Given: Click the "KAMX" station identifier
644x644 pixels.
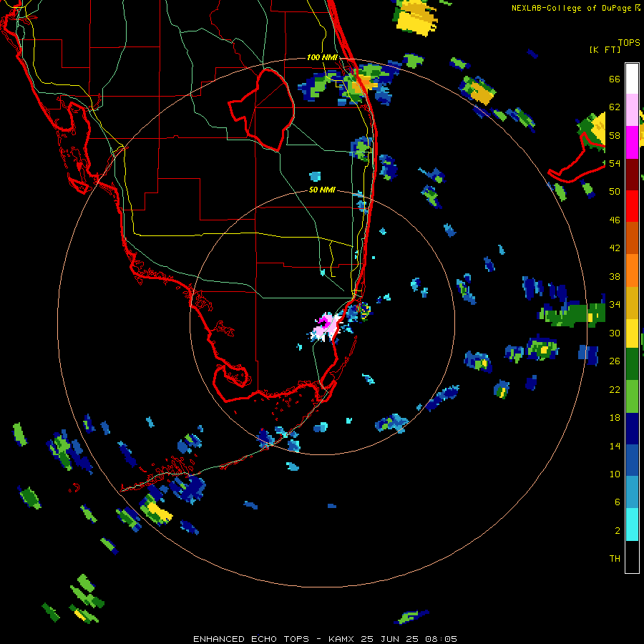Looking at the screenshot, I should point(342,639).
